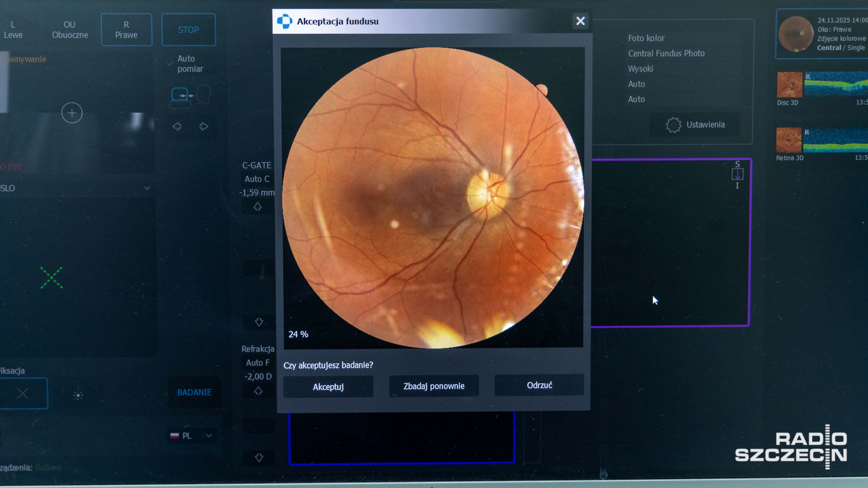Viewport: 868px width, 488px height.
Task: Toggle Auto pomiar checkbox
Action: (x=170, y=64)
